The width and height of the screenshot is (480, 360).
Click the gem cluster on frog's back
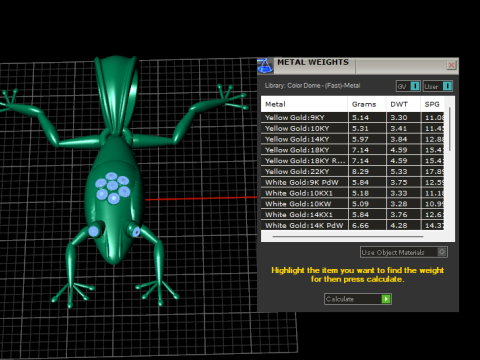(x=113, y=188)
